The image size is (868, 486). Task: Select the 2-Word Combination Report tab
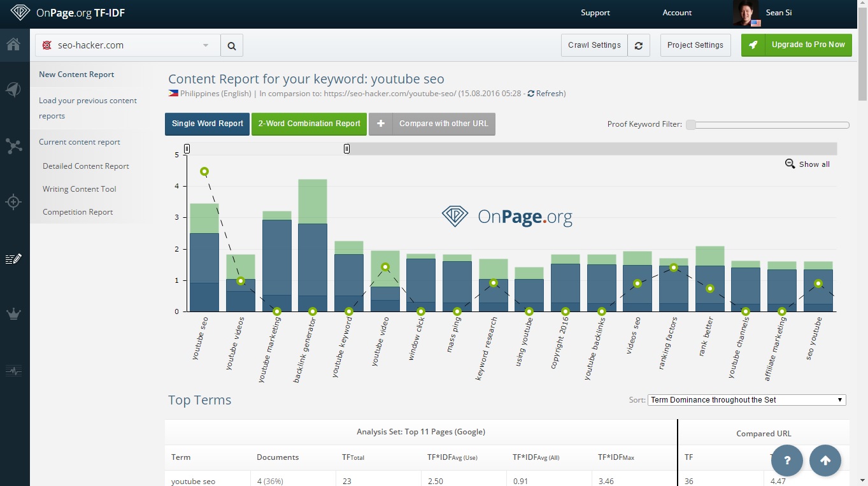tap(309, 124)
